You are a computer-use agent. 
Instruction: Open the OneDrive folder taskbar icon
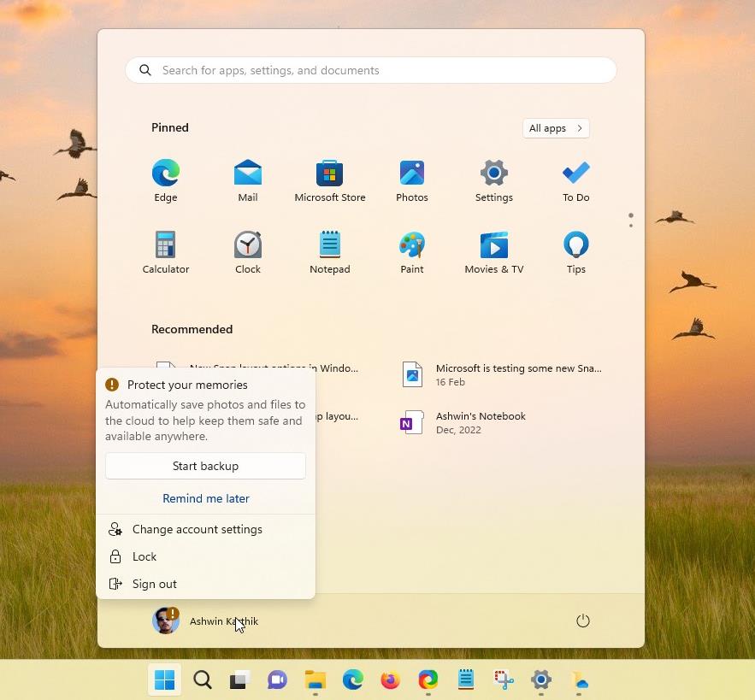tap(579, 679)
